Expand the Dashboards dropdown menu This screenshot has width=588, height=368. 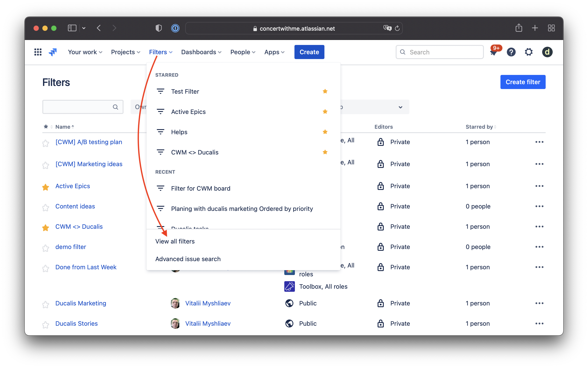click(202, 52)
